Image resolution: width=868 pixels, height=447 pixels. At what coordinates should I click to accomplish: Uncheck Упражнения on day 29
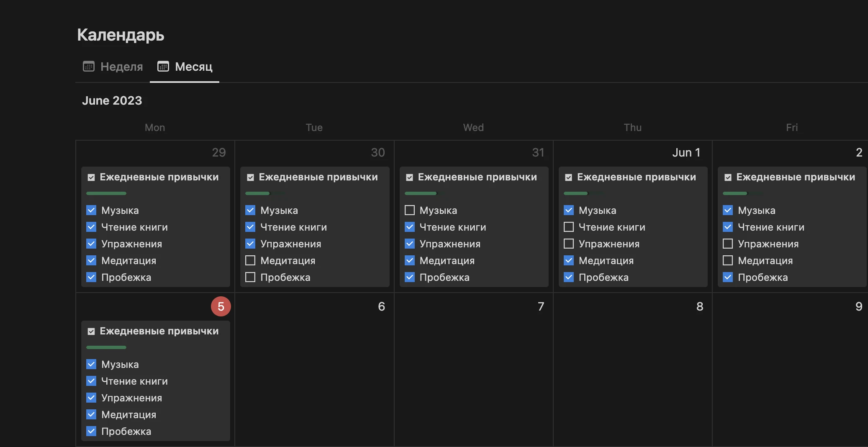point(91,244)
